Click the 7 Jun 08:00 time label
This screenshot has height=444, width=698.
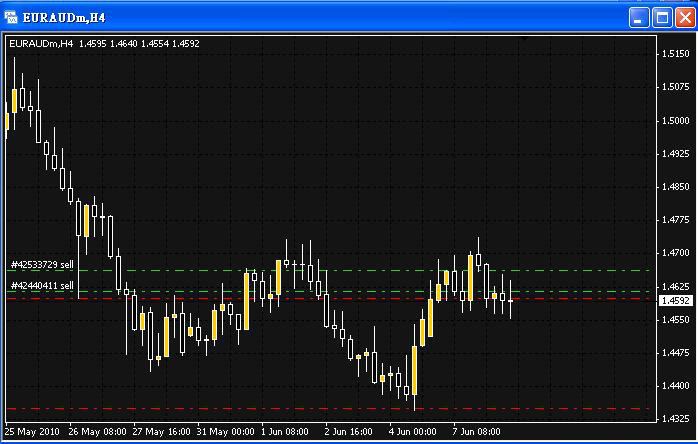477,432
